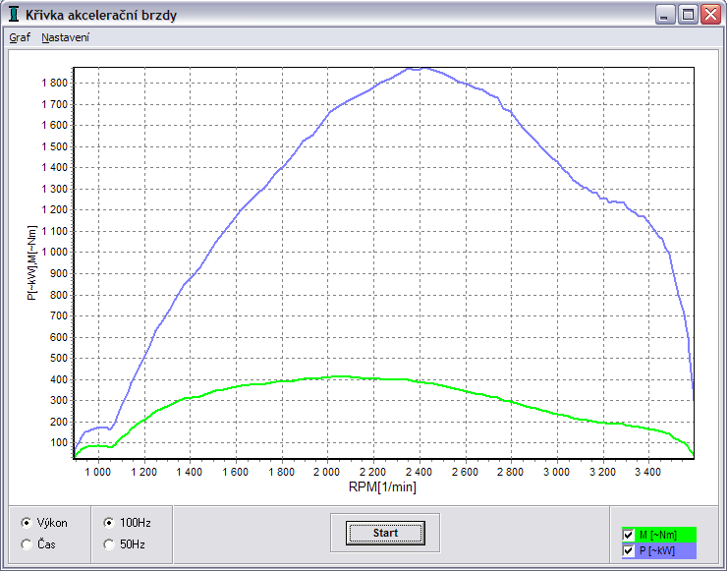Click the 100 value on the vertical axis
The height and width of the screenshot is (571, 728).
coord(59,443)
